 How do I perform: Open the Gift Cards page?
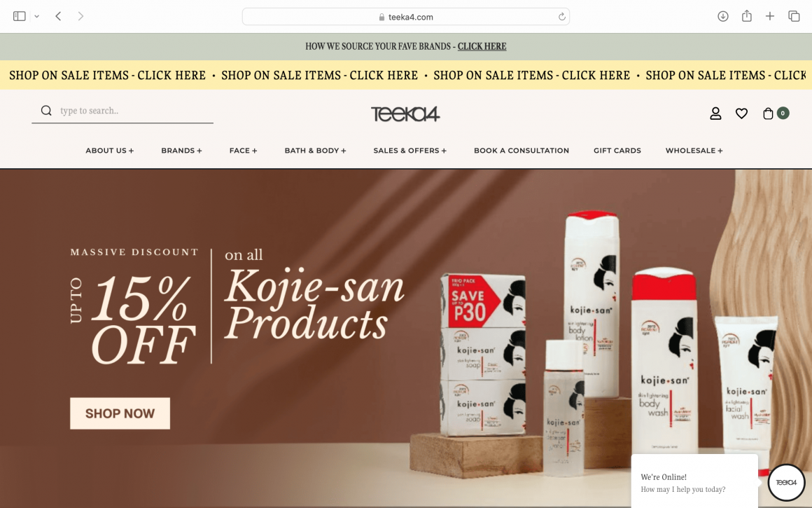[617, 151]
